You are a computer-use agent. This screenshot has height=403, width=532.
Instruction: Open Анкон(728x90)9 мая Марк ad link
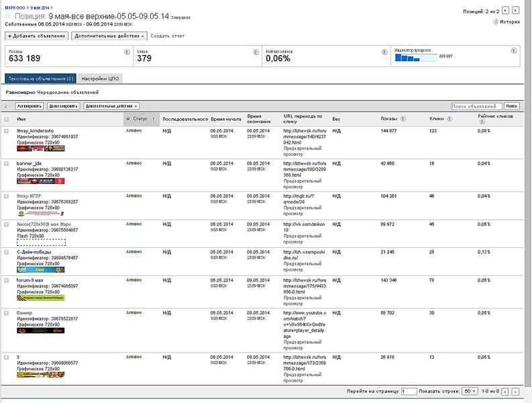click(44, 224)
